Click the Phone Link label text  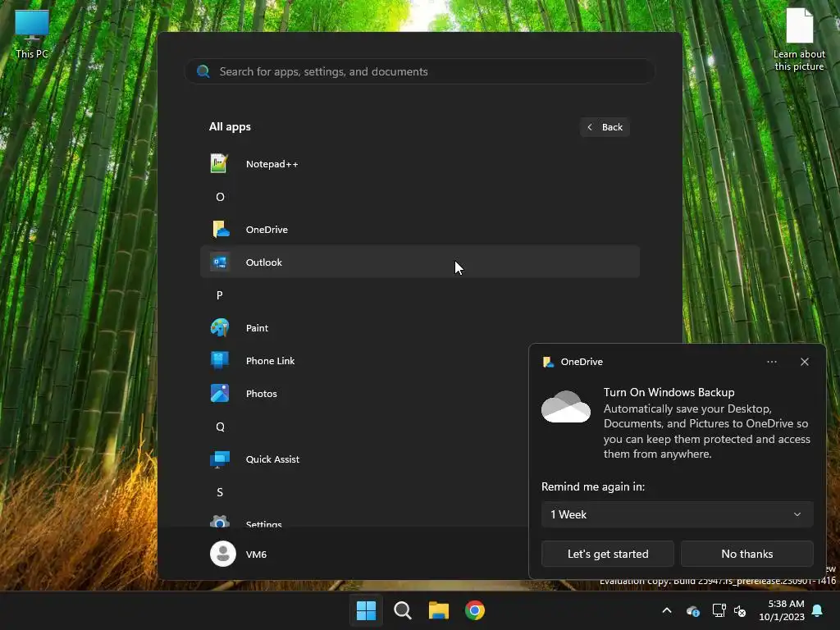click(270, 361)
